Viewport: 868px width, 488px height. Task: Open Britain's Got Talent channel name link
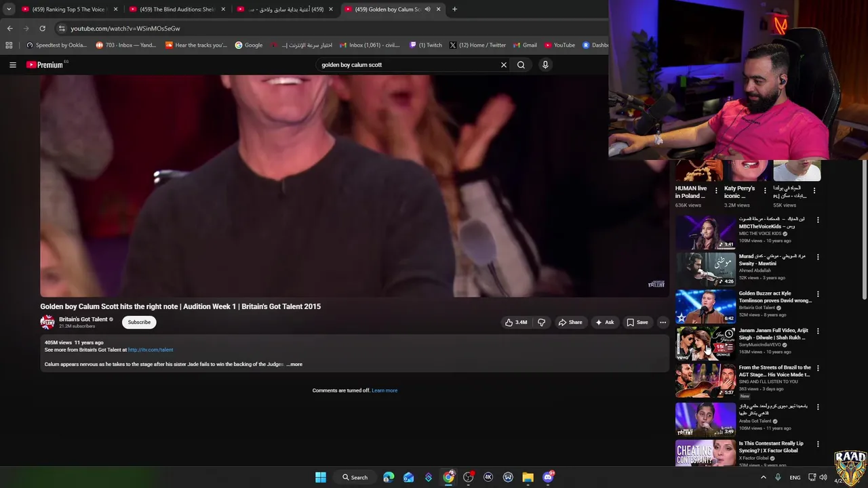83,319
